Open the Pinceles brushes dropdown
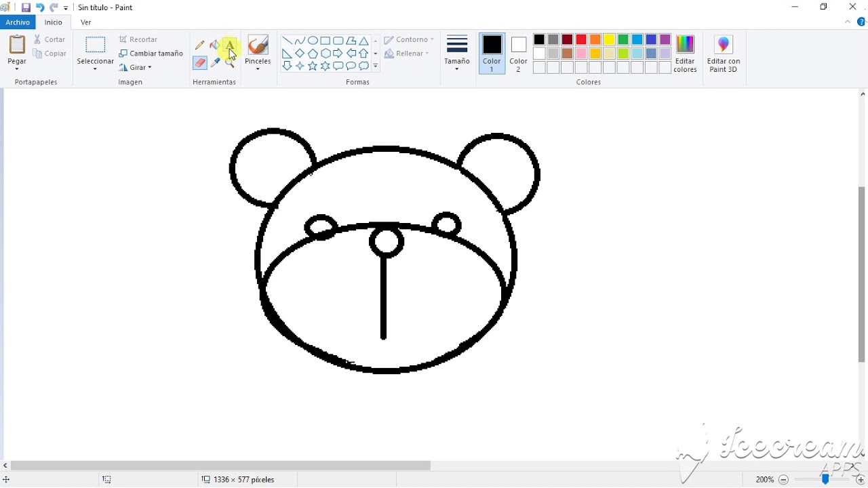Screen dimensions: 868x488 point(258,69)
